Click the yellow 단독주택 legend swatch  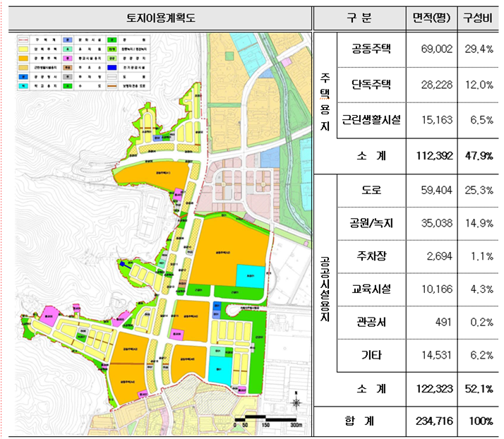pos(23,49)
